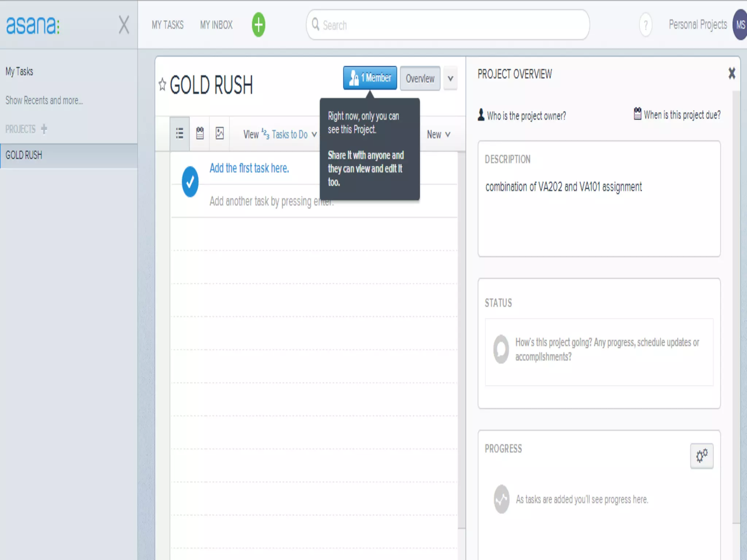Viewport: 747px width, 560px height.
Task: Go to MY TASKS tab
Action: click(168, 25)
